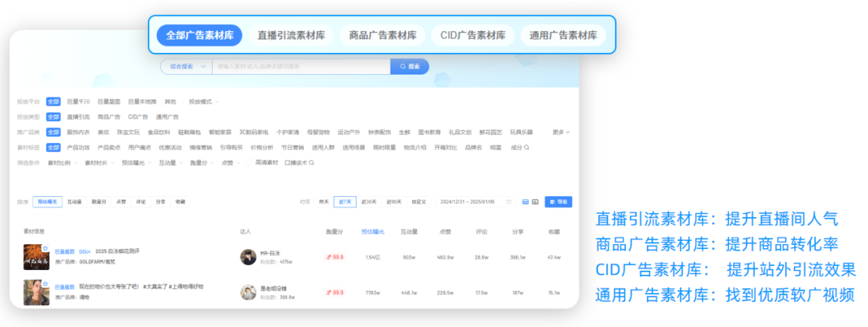Switch to list view icon
The width and height of the screenshot is (868, 327).
point(526,202)
